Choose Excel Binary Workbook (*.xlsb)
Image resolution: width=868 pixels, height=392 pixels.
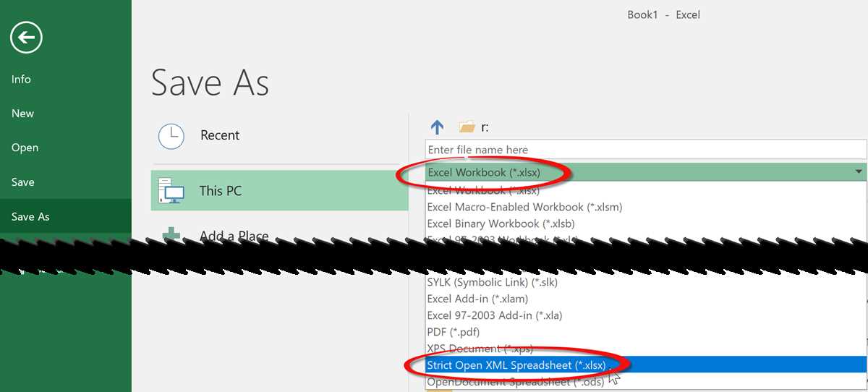[646, 223]
